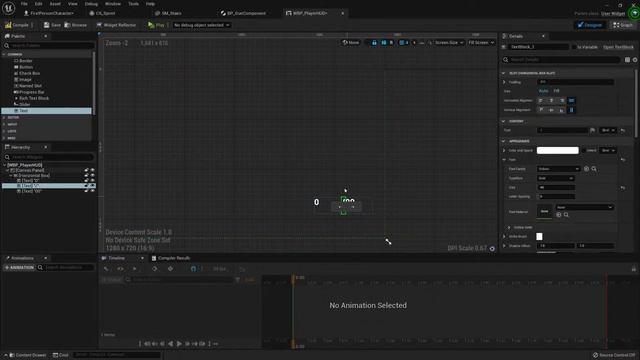Toggle the Is Variable checkbox
This screenshot has width=640, height=360.
pyautogui.click(x=574, y=47)
